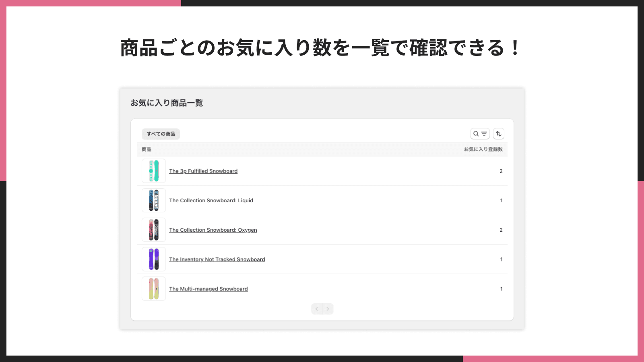
Task: Open The 3p Fulfilled Snowboard link
Action: (203, 171)
